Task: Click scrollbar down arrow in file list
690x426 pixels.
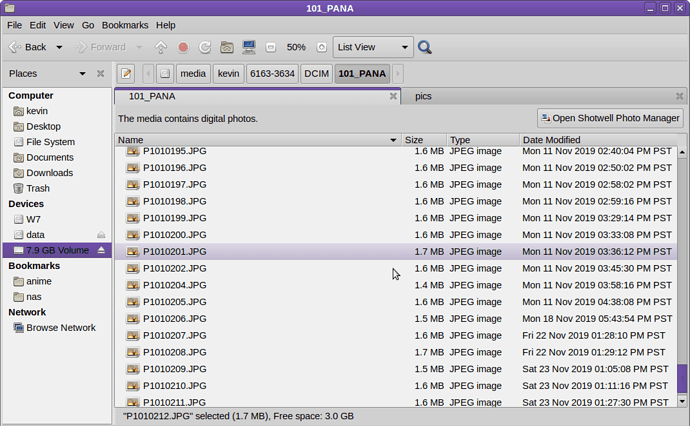Action: pyautogui.click(x=682, y=401)
